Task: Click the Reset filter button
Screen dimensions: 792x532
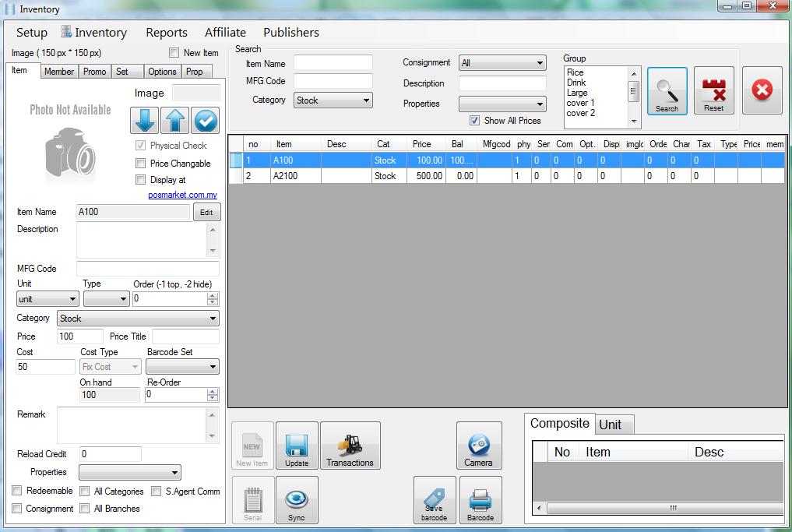Action: tap(713, 92)
